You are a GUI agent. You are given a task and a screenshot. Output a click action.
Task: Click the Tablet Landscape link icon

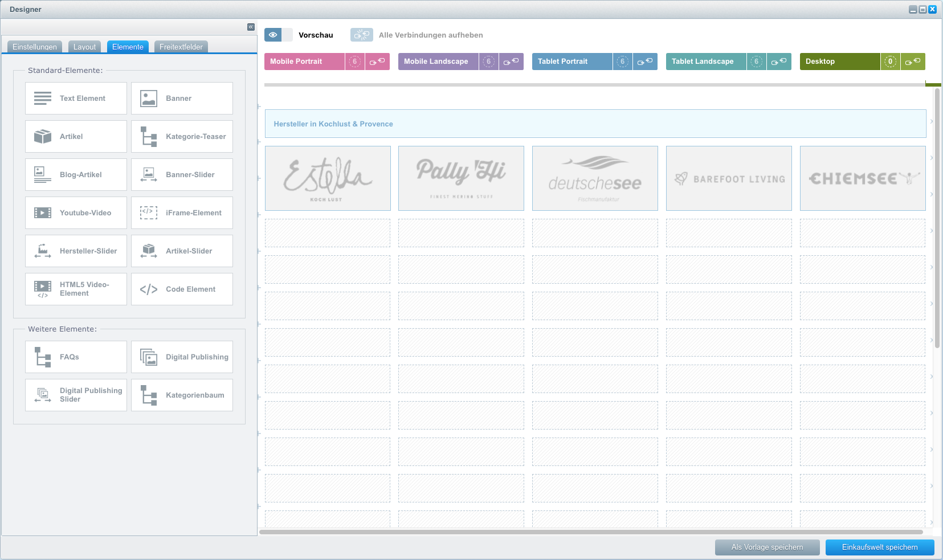click(x=779, y=62)
